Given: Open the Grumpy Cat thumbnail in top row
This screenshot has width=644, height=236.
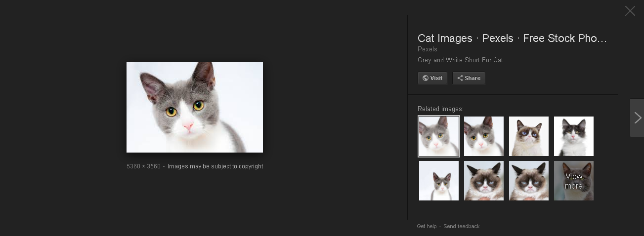Looking at the screenshot, I should point(529,136).
